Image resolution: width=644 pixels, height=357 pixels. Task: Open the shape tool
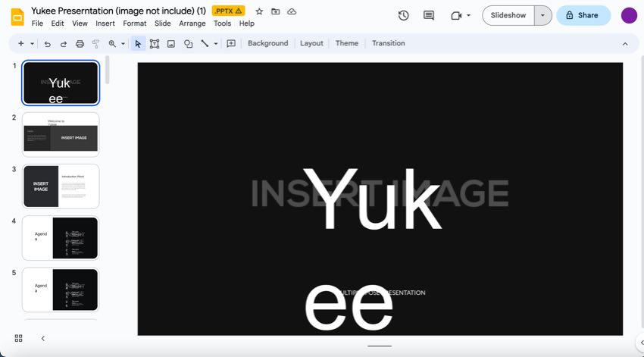click(188, 44)
